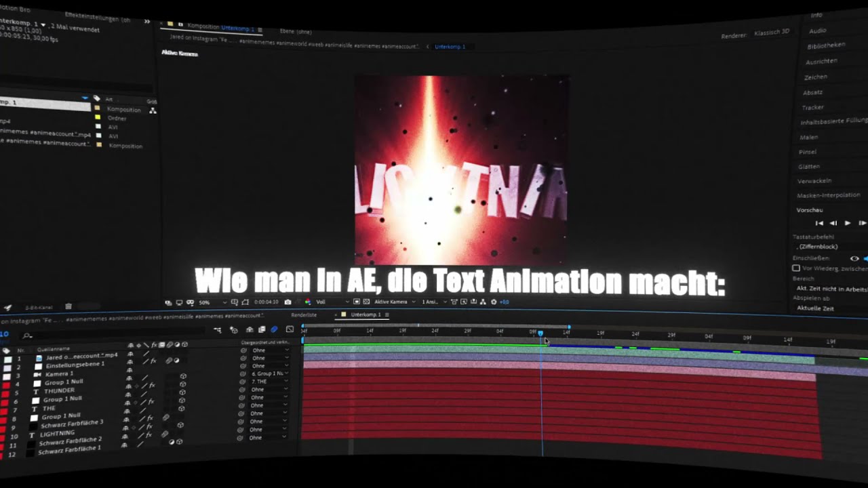Open the Pinsel panel
868x488 pixels.
pos(808,152)
